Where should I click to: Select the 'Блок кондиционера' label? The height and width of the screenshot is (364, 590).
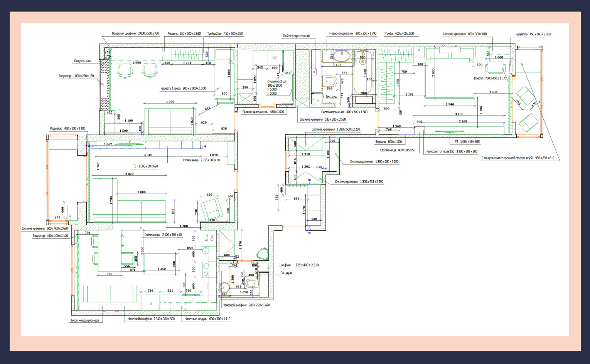point(85,320)
